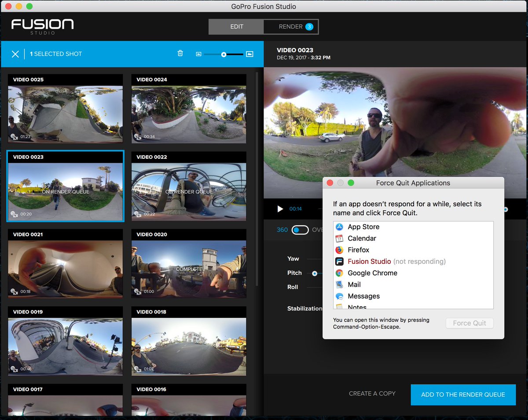
Task: Click the Firefox app icon
Action: click(x=339, y=250)
